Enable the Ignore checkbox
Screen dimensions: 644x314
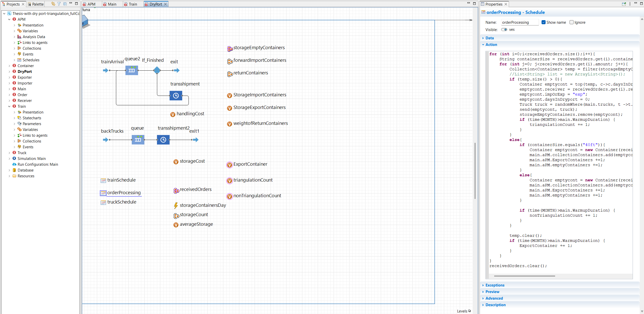pyautogui.click(x=572, y=22)
